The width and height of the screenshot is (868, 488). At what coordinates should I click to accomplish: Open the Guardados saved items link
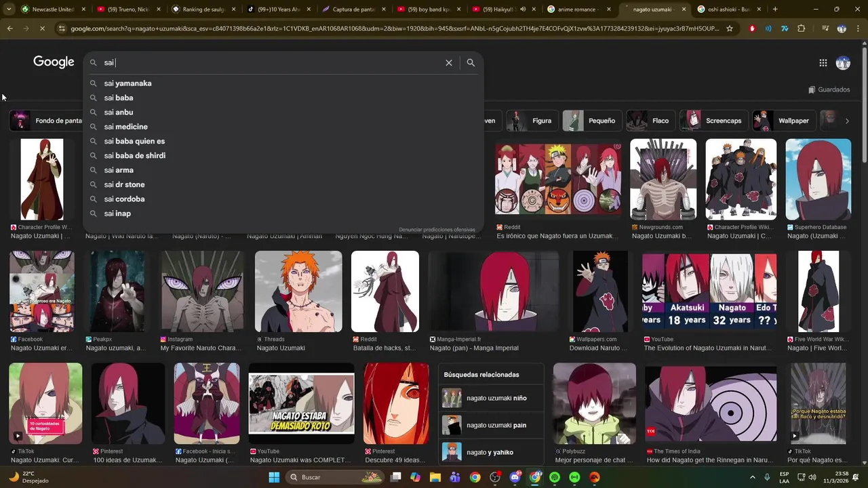(829, 89)
